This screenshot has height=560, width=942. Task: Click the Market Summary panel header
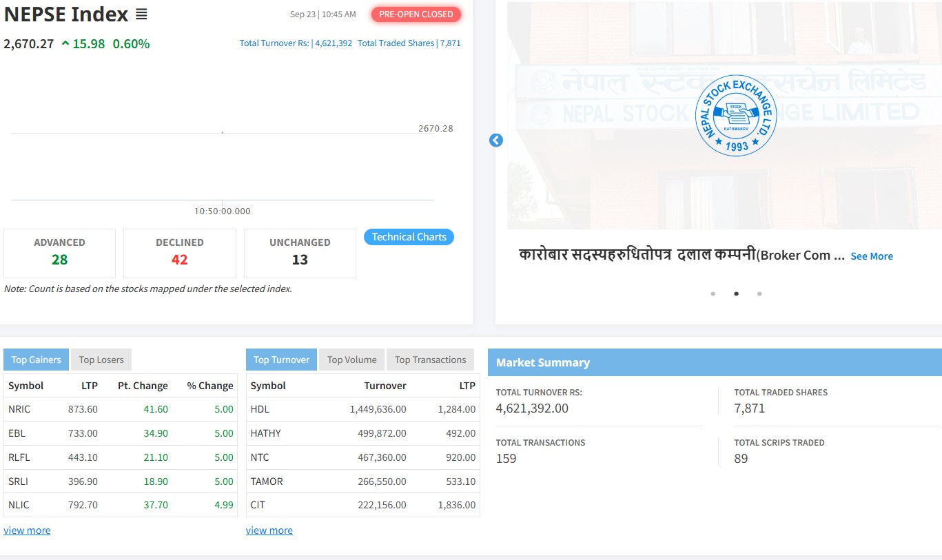click(715, 362)
